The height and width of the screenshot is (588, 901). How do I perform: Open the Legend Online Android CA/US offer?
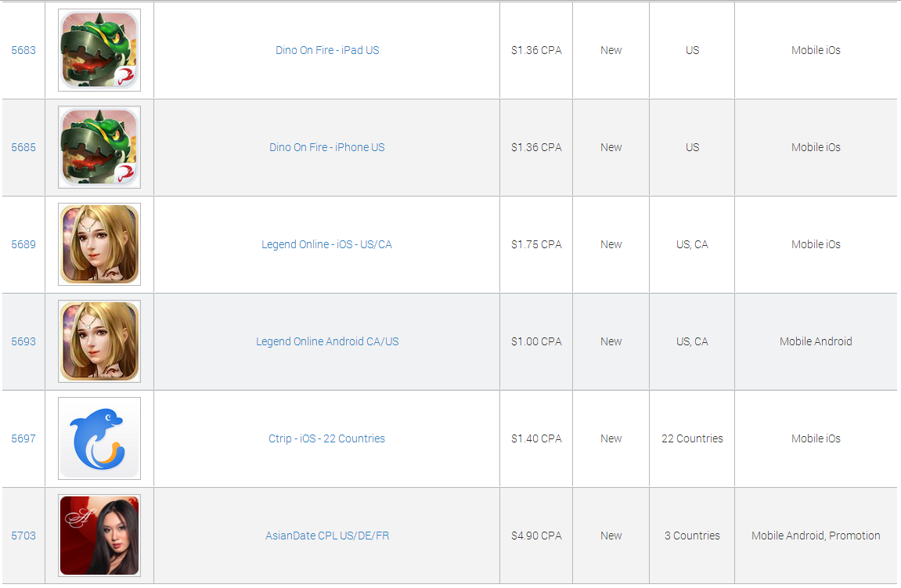(327, 341)
